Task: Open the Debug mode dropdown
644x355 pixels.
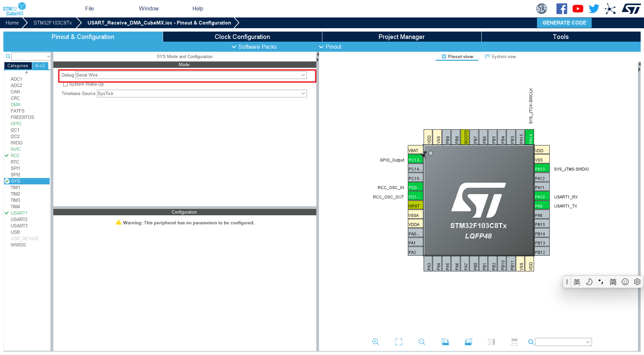Action: point(191,75)
